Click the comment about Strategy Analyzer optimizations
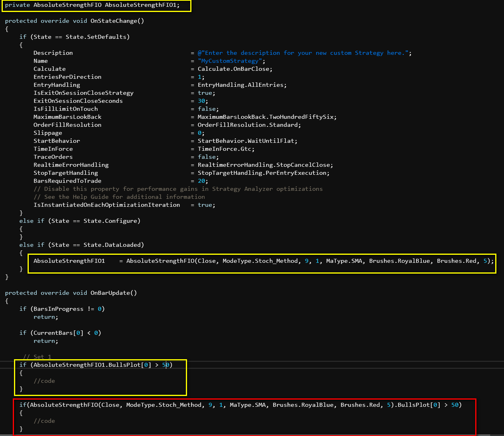This screenshot has width=504, height=436. pyautogui.click(x=178, y=189)
